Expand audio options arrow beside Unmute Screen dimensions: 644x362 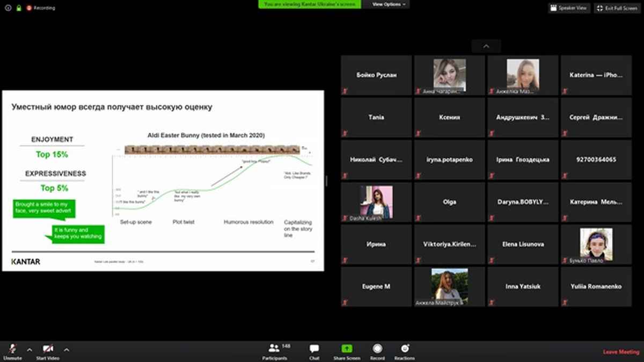point(30,349)
